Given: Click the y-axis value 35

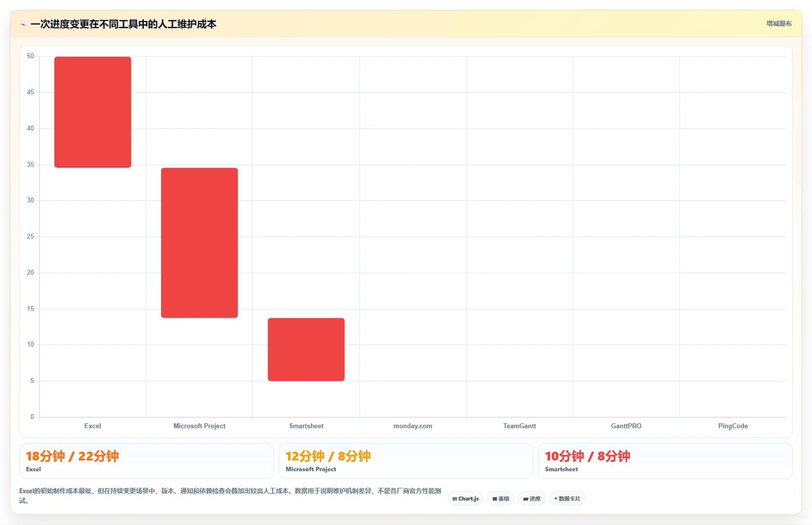Looking at the screenshot, I should click(30, 165).
